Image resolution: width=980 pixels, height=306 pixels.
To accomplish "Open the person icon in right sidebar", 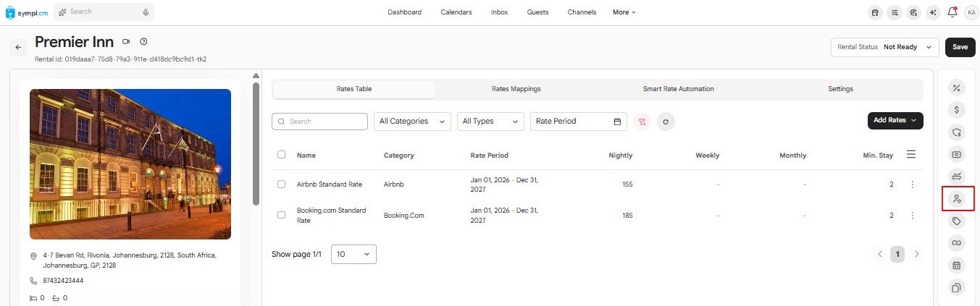I will tap(957, 198).
